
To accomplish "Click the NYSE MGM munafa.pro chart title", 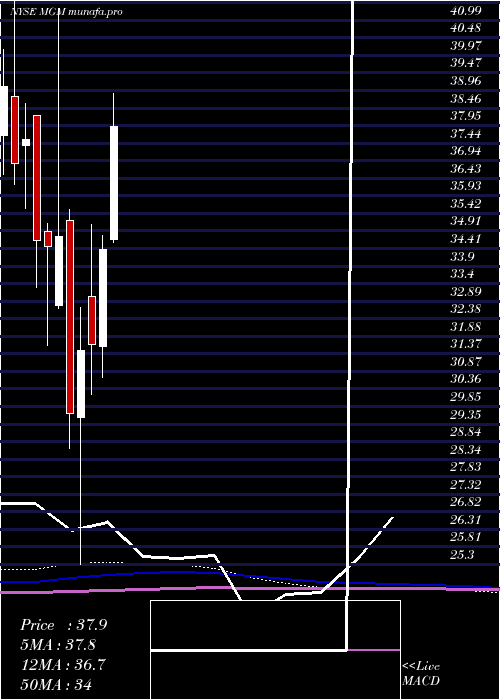I will (66, 12).
